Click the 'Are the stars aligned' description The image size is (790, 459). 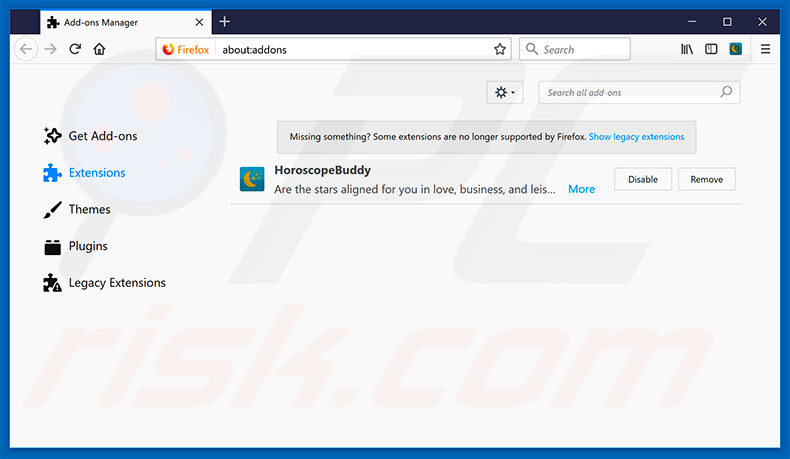[x=415, y=189]
